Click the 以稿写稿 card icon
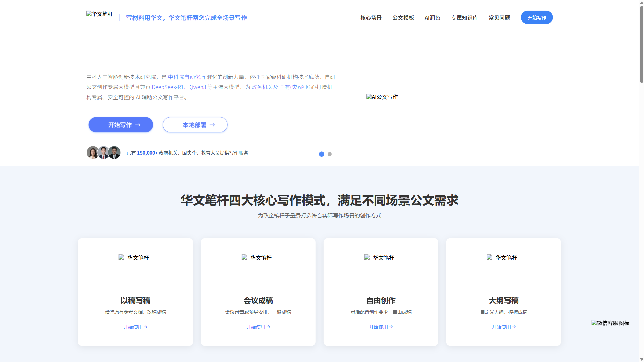644x362 pixels. [134, 258]
